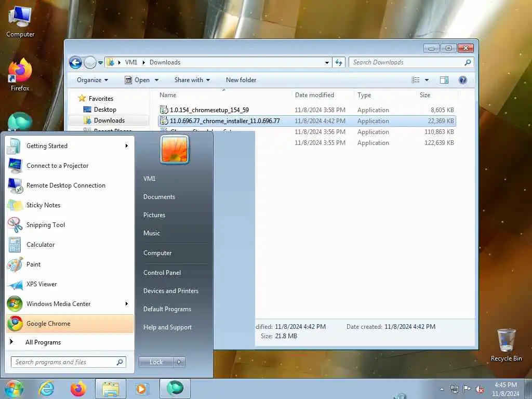Click the user account picture
Screen dimensions: 532x399
(175, 150)
